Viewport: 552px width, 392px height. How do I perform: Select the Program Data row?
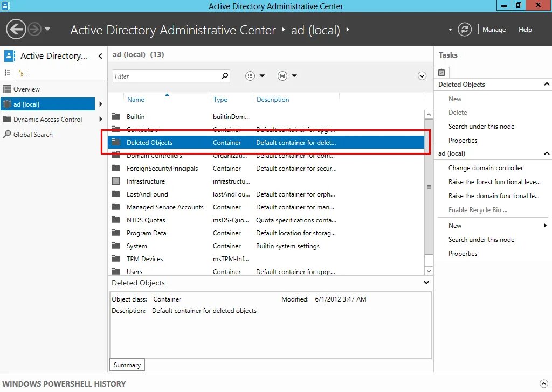pos(266,233)
